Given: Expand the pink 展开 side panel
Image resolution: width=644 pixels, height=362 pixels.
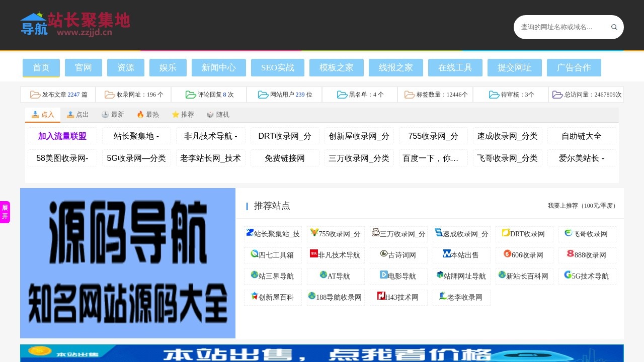Looking at the screenshot, I should (5, 212).
